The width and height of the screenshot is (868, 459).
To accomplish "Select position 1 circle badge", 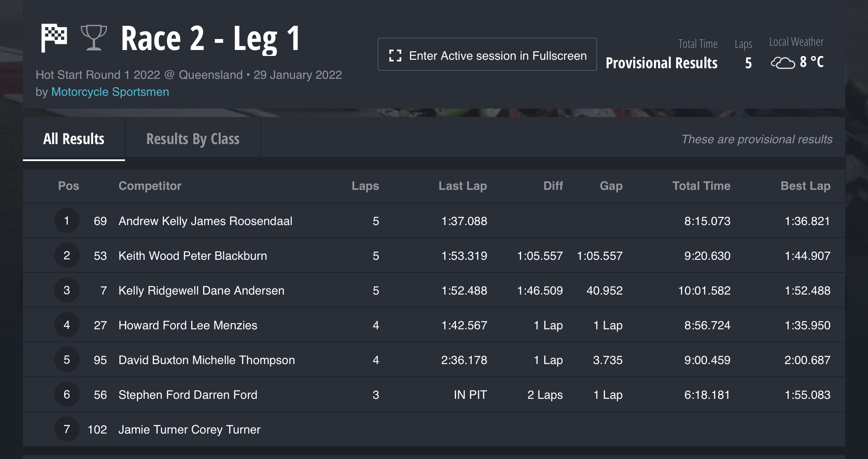I will click(x=67, y=220).
